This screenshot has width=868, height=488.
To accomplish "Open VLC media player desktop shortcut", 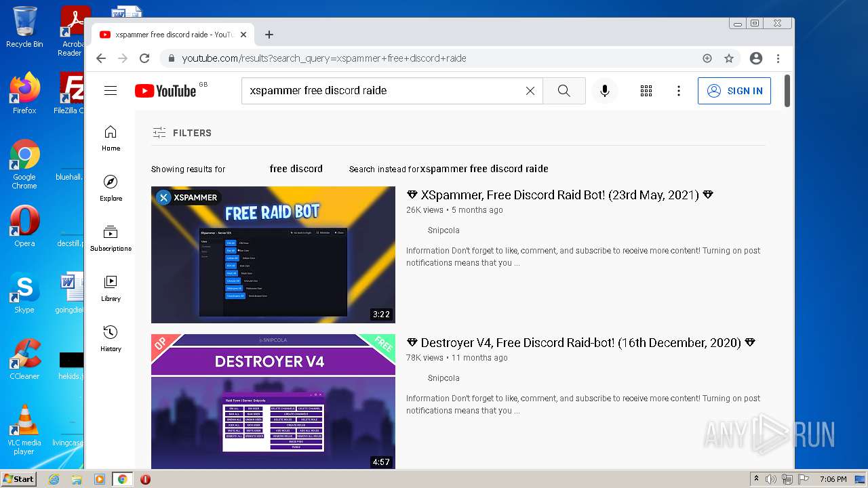I will [x=24, y=430].
